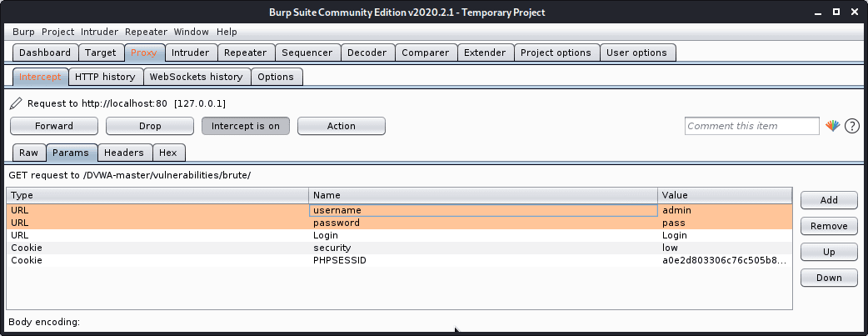Viewport: 868px width, 336px height.
Task: Select the low value cell
Action: [x=726, y=248]
